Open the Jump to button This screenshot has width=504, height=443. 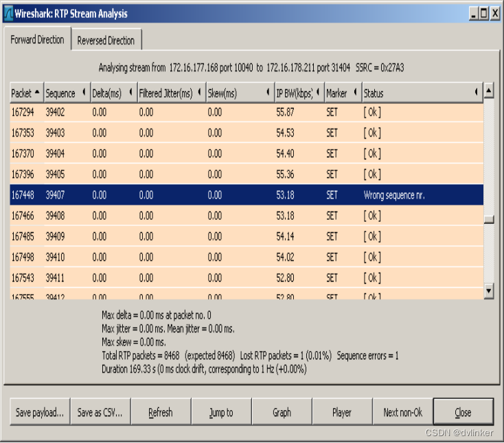coord(221,412)
